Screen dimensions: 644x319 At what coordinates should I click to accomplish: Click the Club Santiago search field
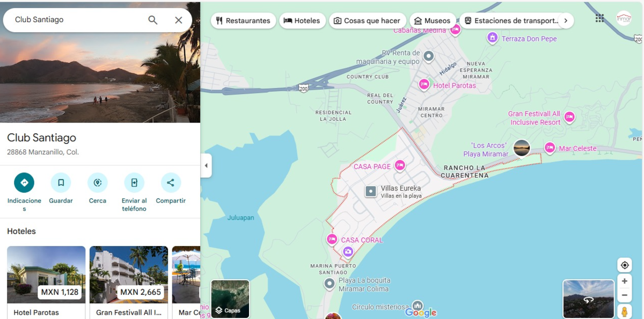75,20
